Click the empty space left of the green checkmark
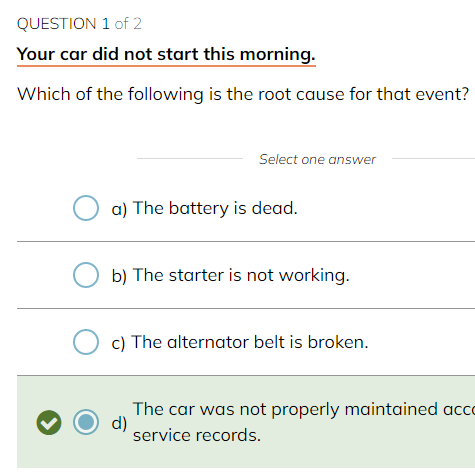Screen dimensions: 475x475 pyautogui.click(x=26, y=422)
